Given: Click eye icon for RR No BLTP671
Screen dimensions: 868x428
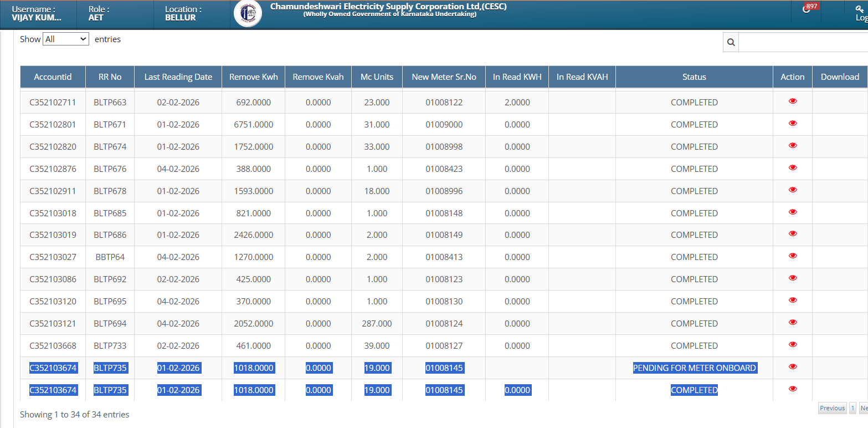Looking at the screenshot, I should 792,124.
